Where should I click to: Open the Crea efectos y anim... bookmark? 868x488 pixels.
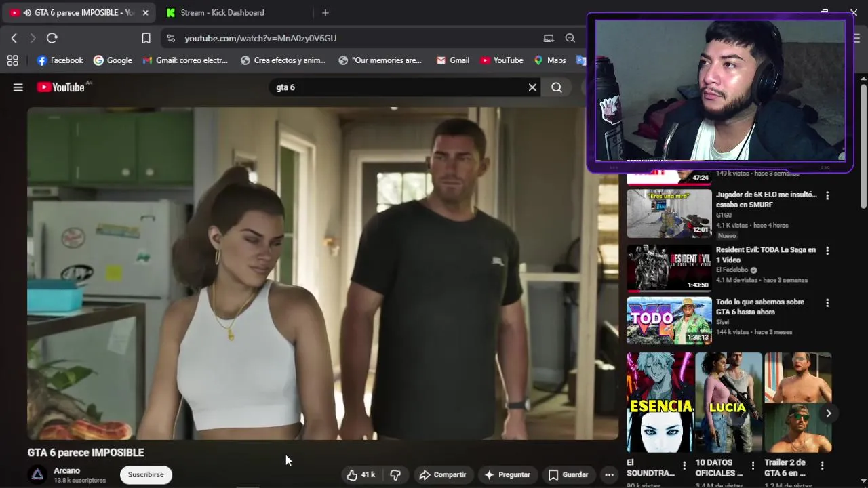tap(283, 60)
